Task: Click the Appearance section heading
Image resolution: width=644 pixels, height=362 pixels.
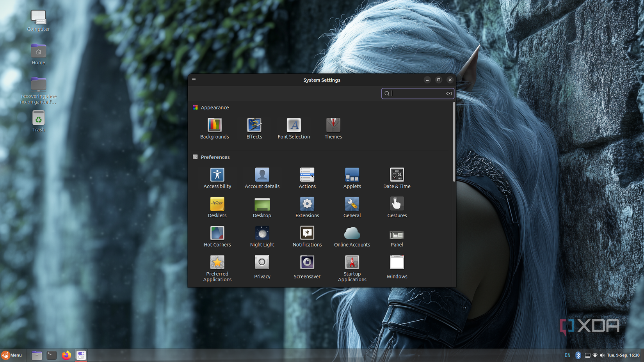Action: point(215,108)
